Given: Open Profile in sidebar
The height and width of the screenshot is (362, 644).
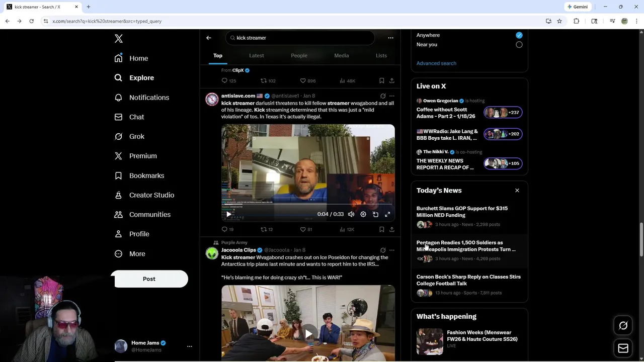Looking at the screenshot, I should click(132, 234).
